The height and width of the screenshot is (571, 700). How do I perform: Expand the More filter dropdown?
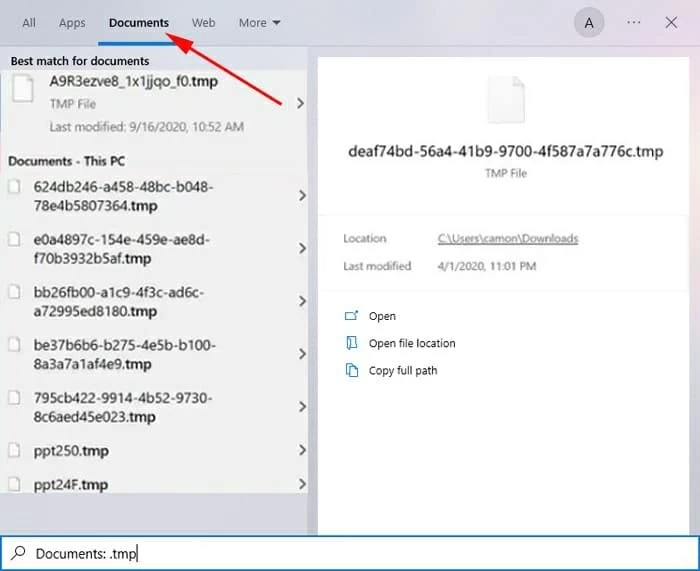point(259,23)
